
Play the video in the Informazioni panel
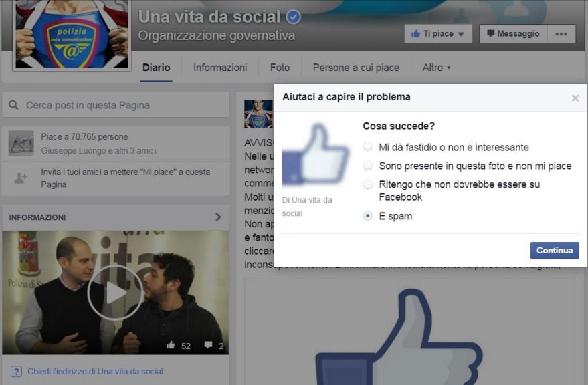click(x=116, y=293)
